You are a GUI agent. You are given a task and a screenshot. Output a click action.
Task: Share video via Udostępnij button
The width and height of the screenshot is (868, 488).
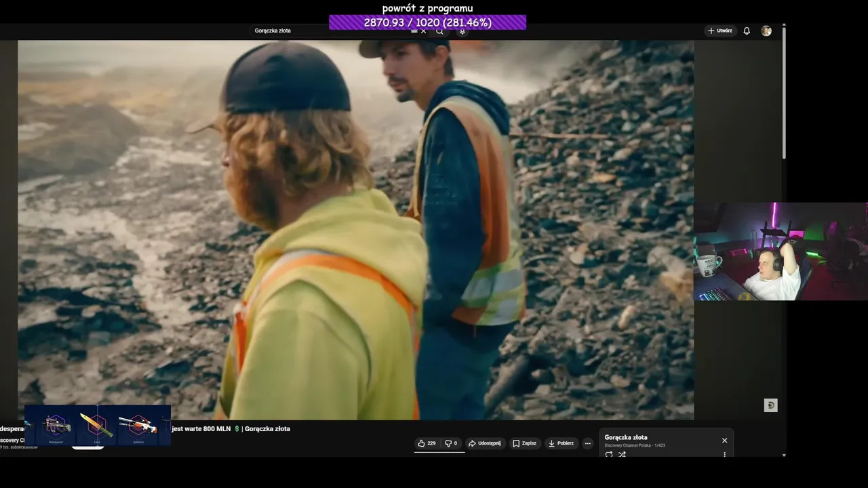(485, 443)
